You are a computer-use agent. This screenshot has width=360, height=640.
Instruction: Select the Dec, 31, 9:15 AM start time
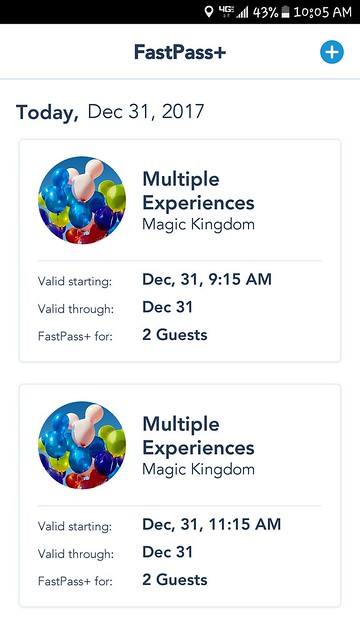coord(207,280)
